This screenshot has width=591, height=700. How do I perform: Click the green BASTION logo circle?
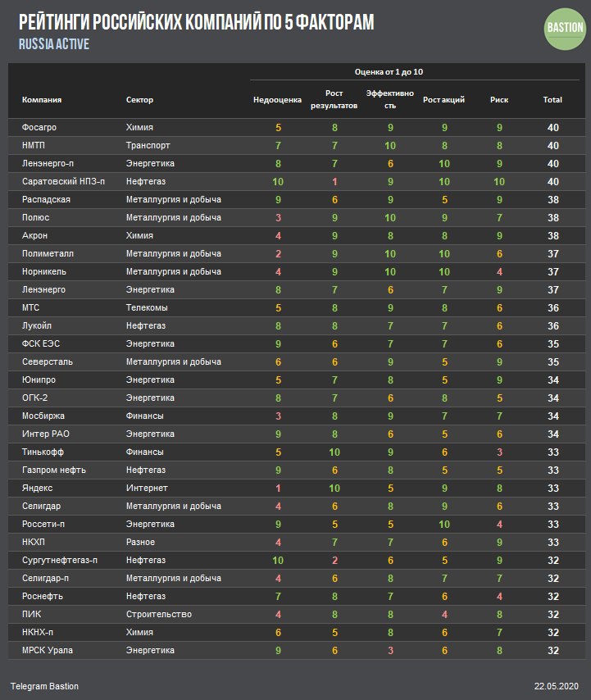565,29
